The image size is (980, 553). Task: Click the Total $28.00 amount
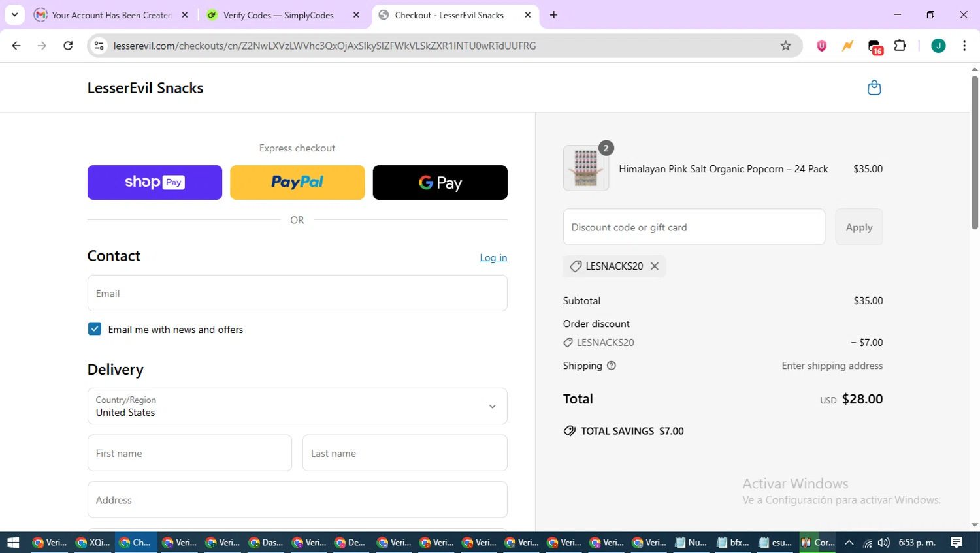(x=862, y=399)
